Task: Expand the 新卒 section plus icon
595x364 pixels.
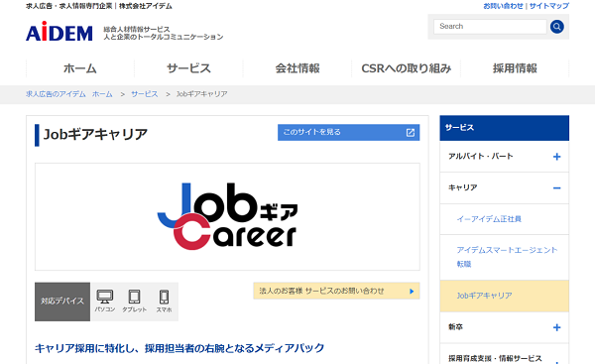Action: tap(556, 327)
